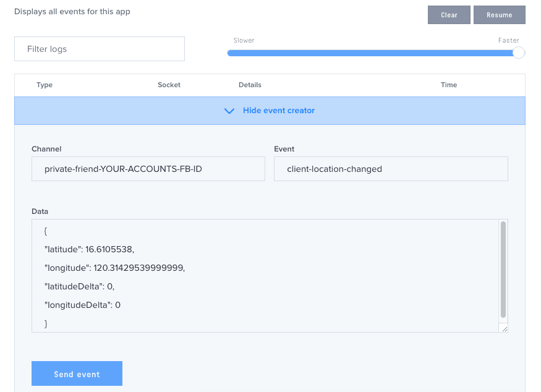Image resolution: width=541 pixels, height=392 pixels.
Task: Click the Data textarea vertical scrollbar
Action: click(x=503, y=269)
